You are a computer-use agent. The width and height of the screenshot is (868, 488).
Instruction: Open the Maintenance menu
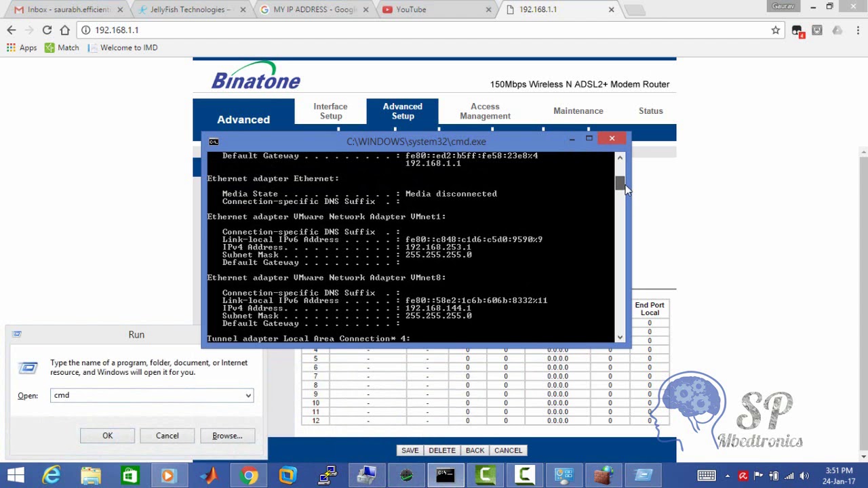pyautogui.click(x=578, y=111)
